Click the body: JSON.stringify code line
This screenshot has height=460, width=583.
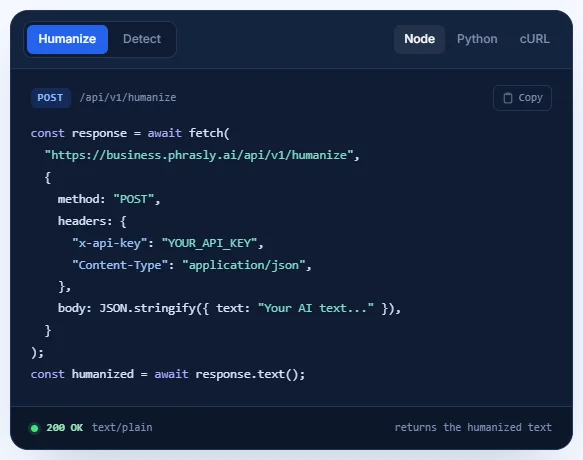pos(229,309)
